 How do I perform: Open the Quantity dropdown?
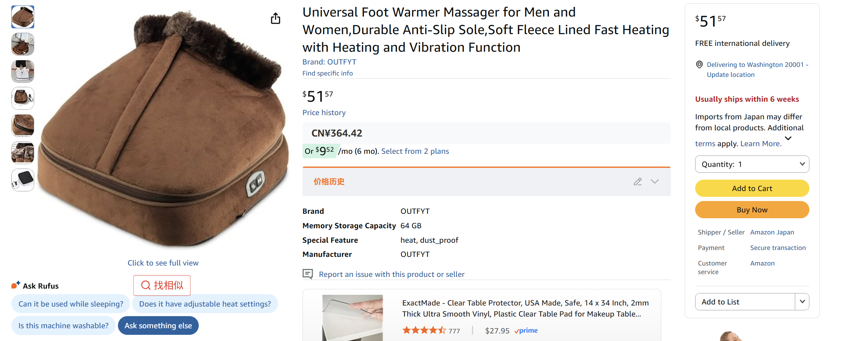click(752, 164)
